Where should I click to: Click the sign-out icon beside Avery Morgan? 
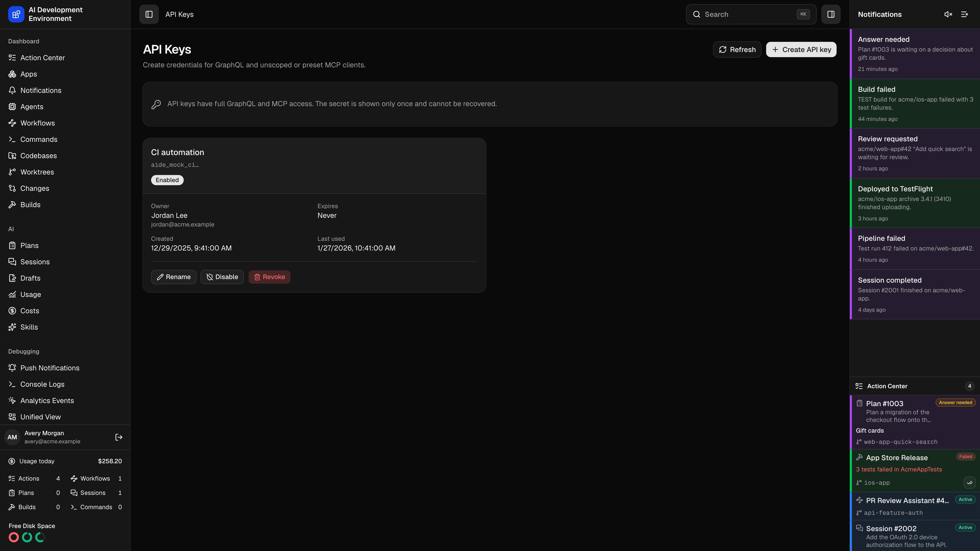[x=119, y=437]
